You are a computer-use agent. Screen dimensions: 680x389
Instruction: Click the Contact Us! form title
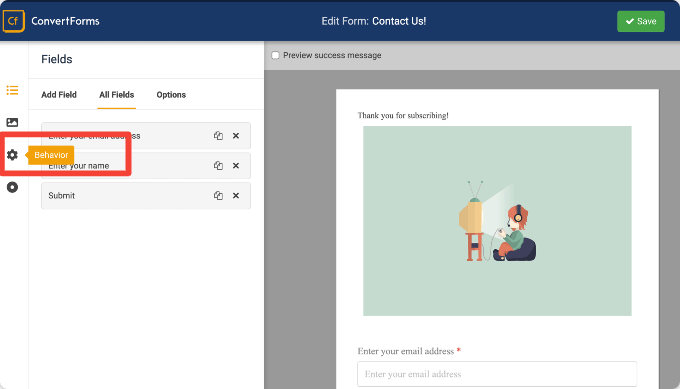[x=399, y=21]
